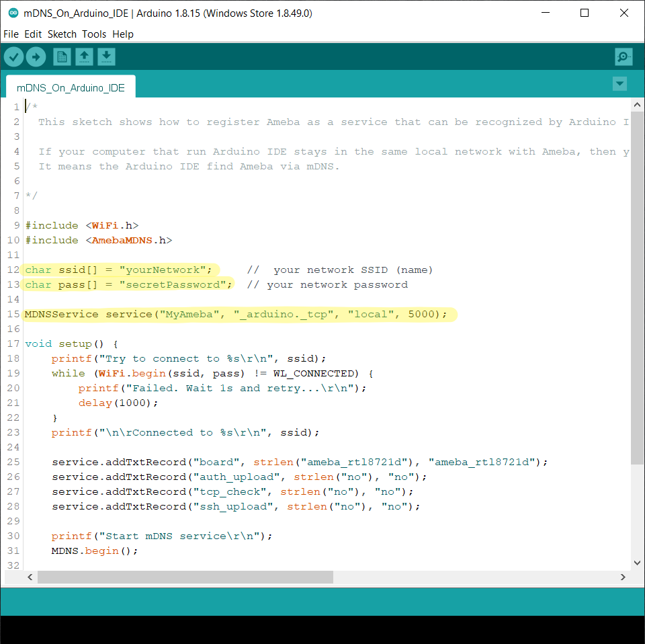
Task: Click the horizontal scrollbar right arrow
Action: click(x=623, y=577)
